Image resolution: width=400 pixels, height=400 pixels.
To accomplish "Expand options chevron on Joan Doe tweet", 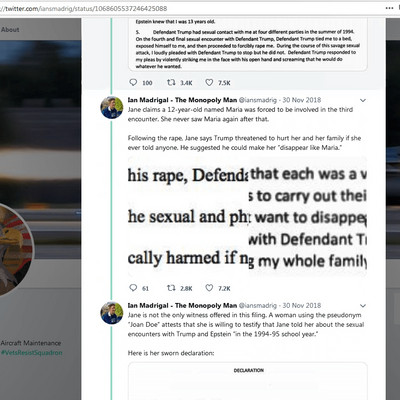I will (363, 306).
